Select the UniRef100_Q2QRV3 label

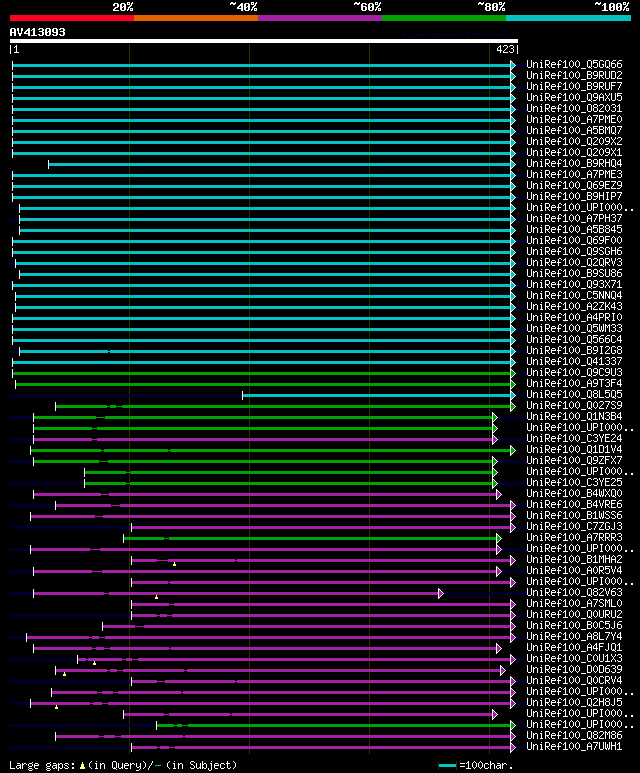pos(574,263)
